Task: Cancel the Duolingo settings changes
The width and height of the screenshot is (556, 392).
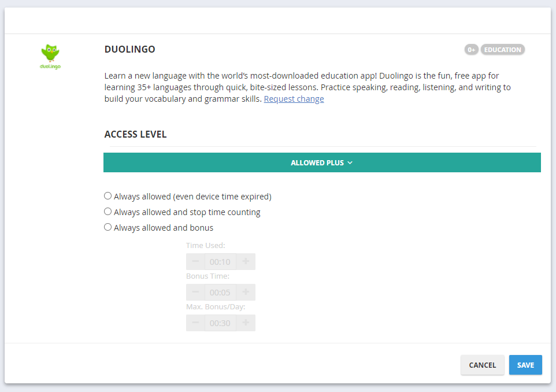Action: pos(482,365)
